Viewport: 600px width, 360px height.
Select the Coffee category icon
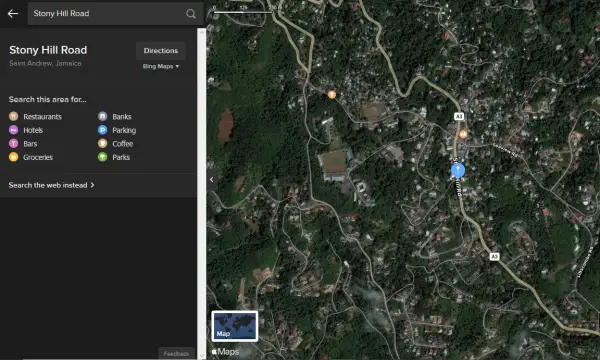click(x=103, y=143)
